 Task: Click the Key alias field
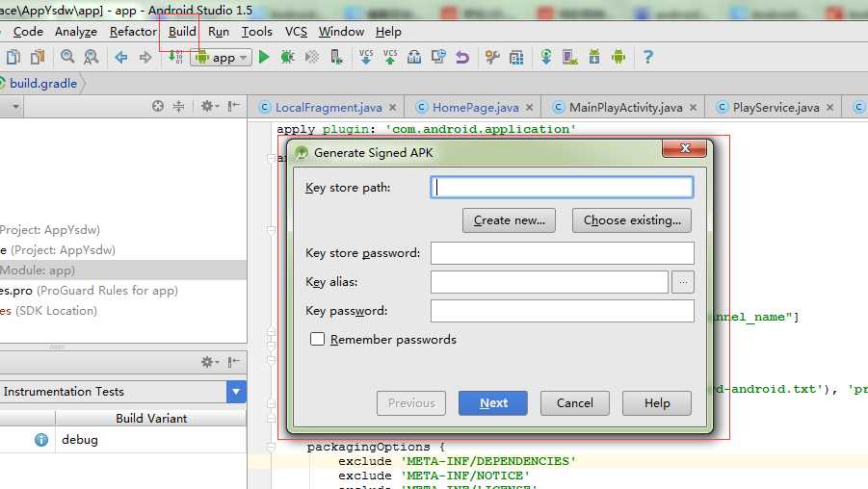point(550,282)
